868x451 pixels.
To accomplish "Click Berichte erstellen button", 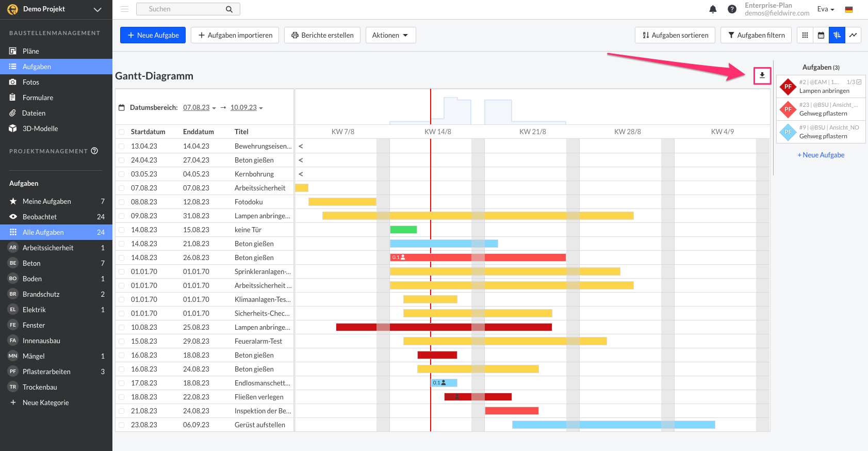I will 322,35.
